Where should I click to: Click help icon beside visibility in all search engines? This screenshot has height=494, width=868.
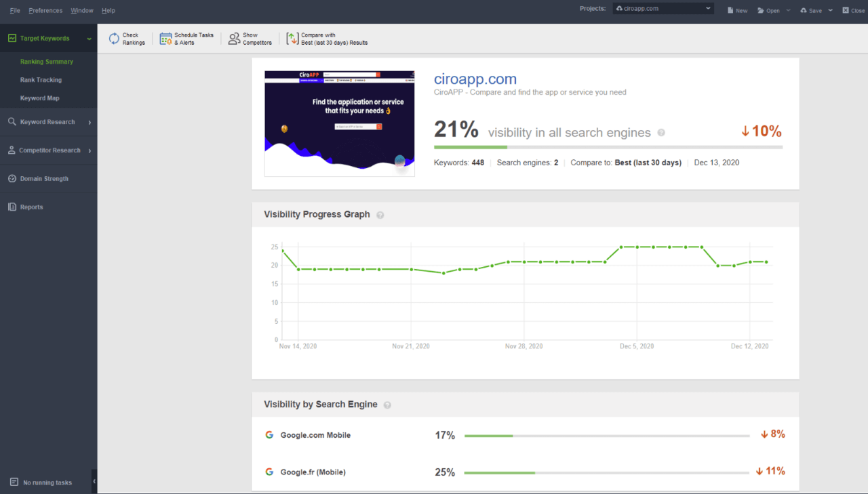tap(661, 133)
